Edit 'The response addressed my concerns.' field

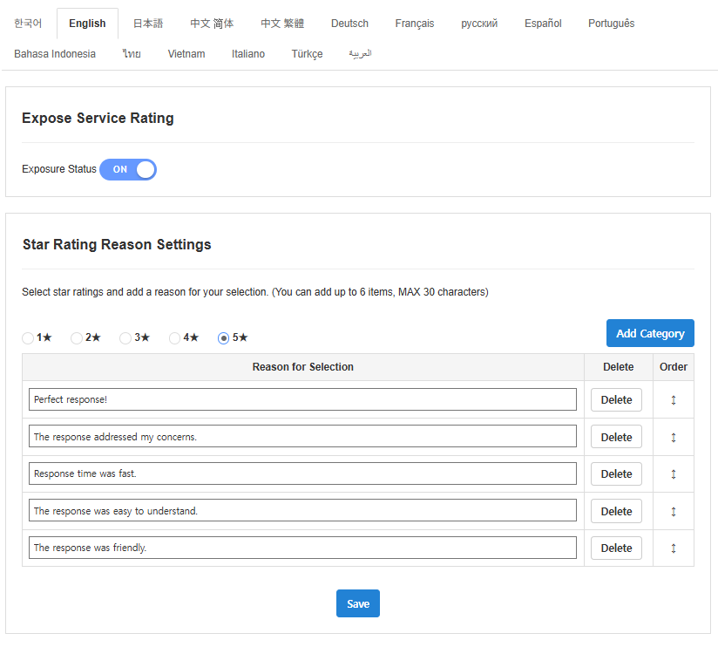(x=302, y=437)
